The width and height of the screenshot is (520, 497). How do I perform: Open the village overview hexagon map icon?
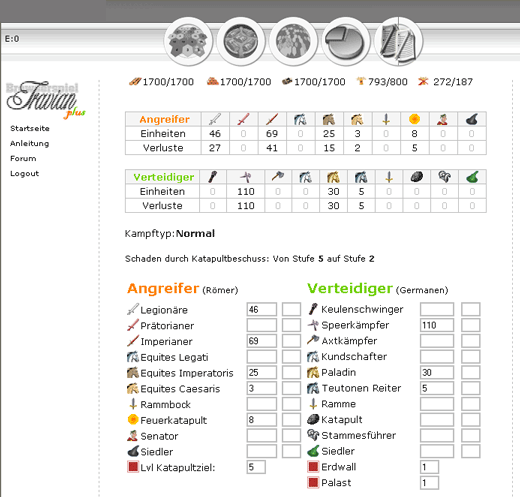tap(188, 42)
